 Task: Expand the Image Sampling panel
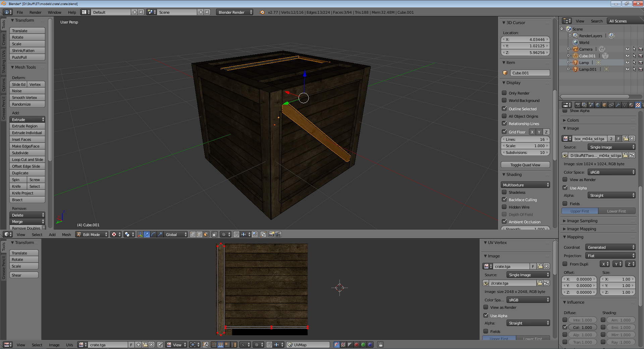582,221
